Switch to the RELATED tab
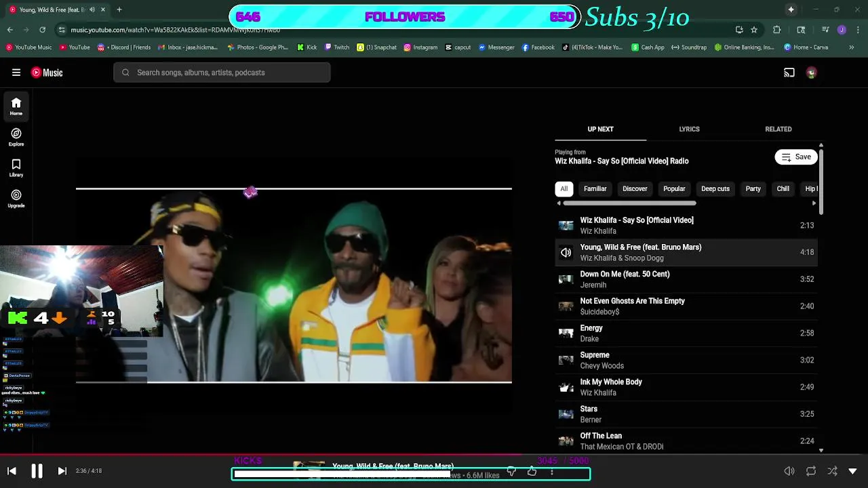 pyautogui.click(x=778, y=129)
